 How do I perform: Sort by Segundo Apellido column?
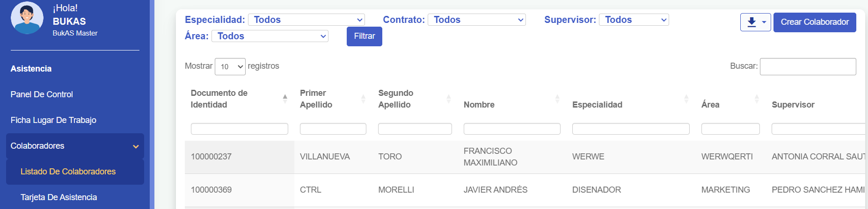tap(396, 99)
